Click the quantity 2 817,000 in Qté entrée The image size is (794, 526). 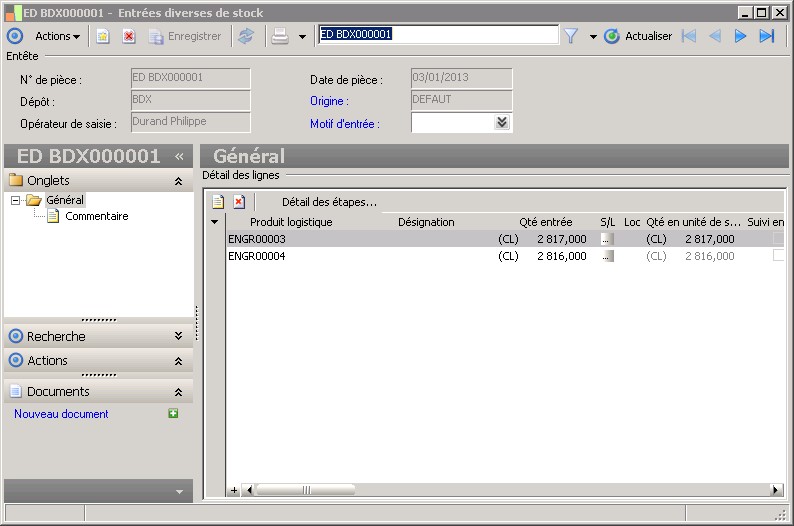(562, 239)
